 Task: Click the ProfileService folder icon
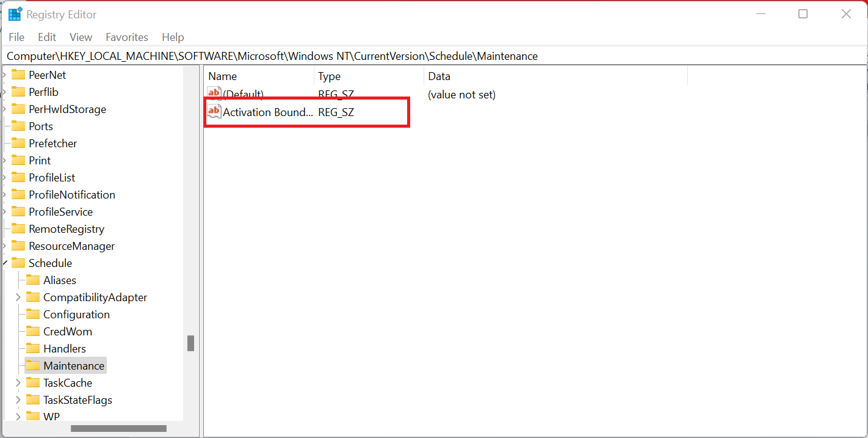(x=18, y=212)
